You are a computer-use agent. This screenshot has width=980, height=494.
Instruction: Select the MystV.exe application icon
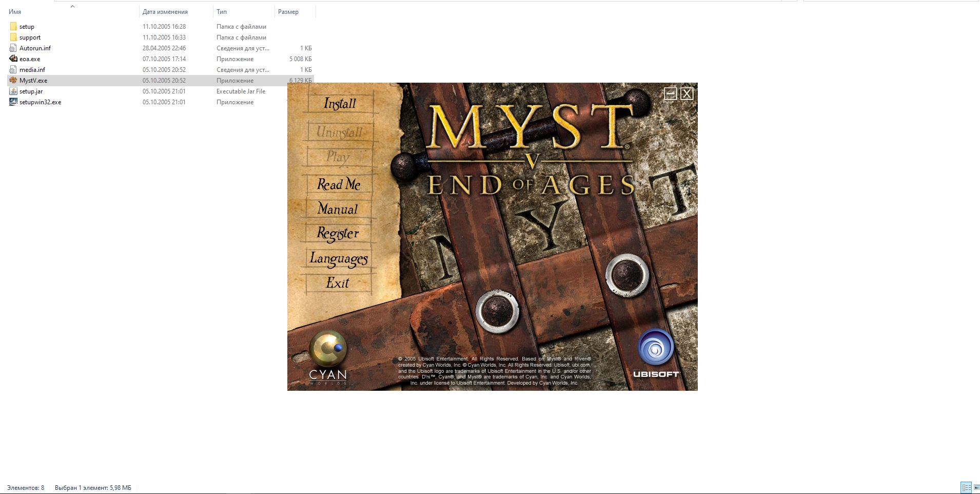13,80
